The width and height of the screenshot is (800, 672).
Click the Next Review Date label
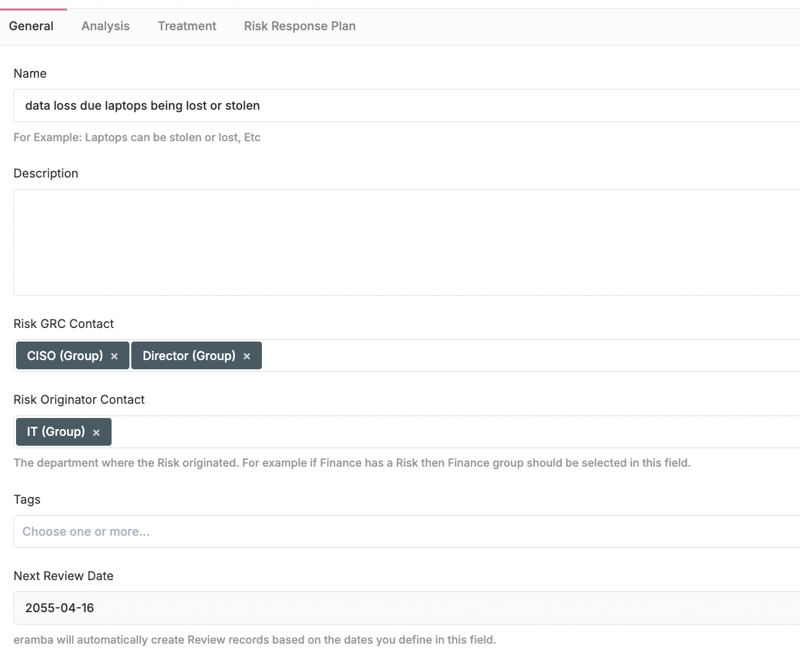[63, 576]
